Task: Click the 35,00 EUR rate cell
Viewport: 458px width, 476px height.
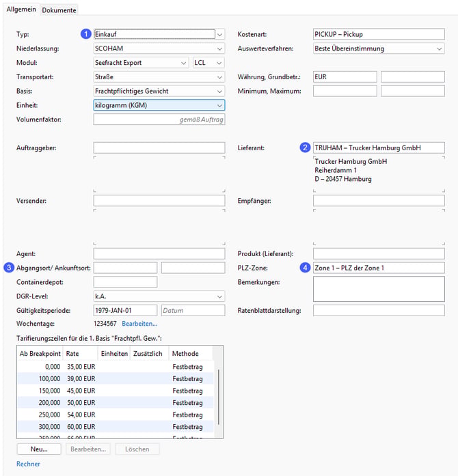Action: (x=81, y=367)
